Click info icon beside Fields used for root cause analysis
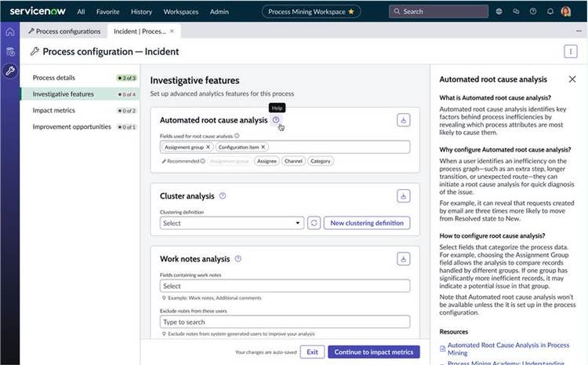The image size is (588, 365). pos(237,136)
